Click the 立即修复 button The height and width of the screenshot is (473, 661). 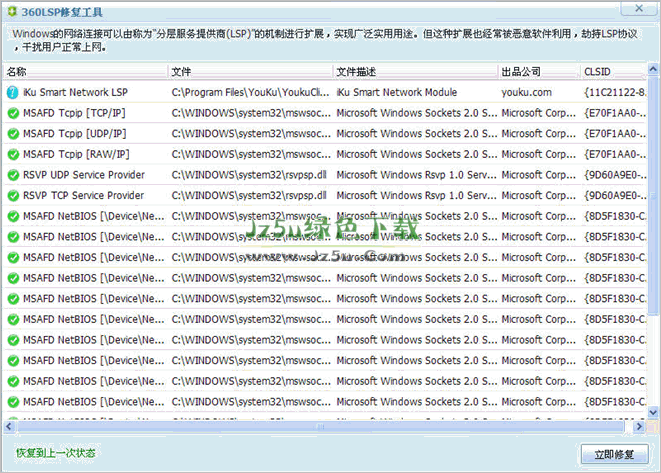(614, 454)
